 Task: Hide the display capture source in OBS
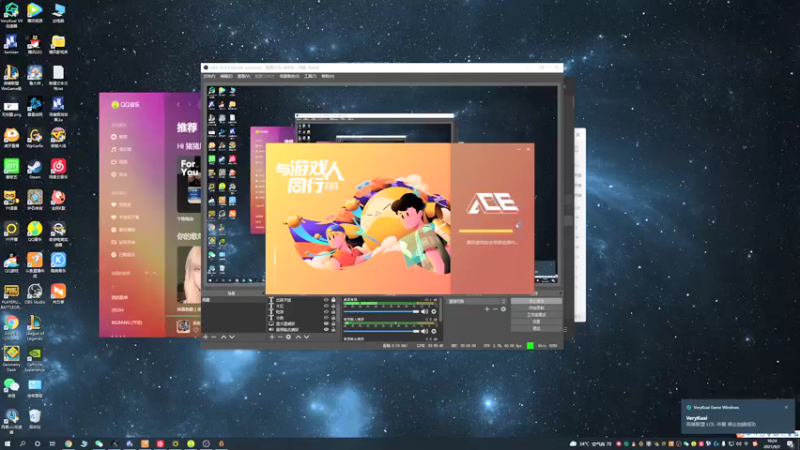(326, 323)
